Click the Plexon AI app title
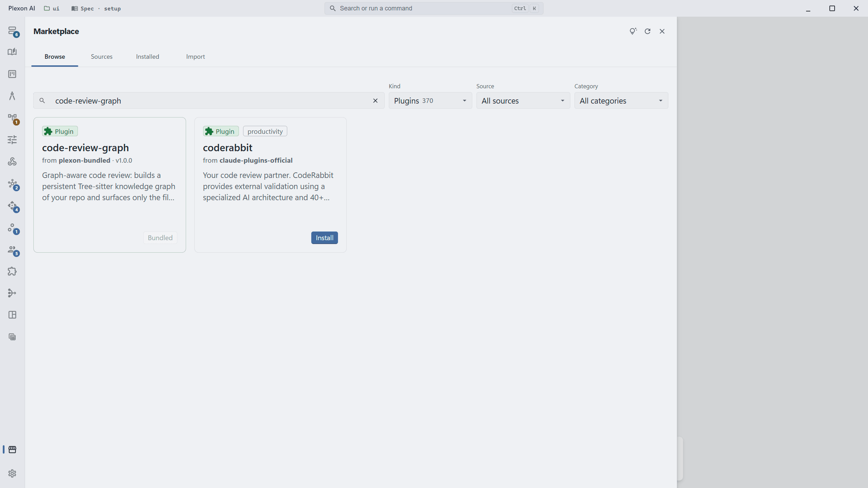Image resolution: width=868 pixels, height=488 pixels. [x=22, y=8]
